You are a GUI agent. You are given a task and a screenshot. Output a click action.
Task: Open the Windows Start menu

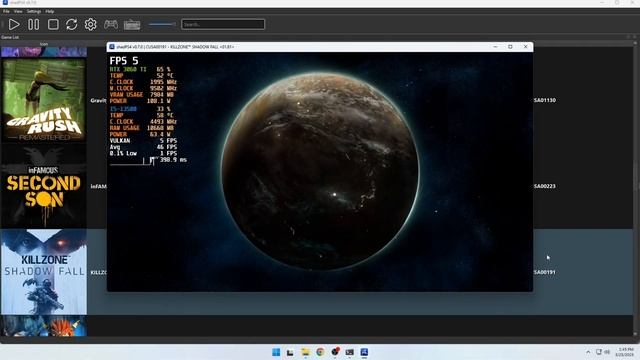(x=276, y=352)
